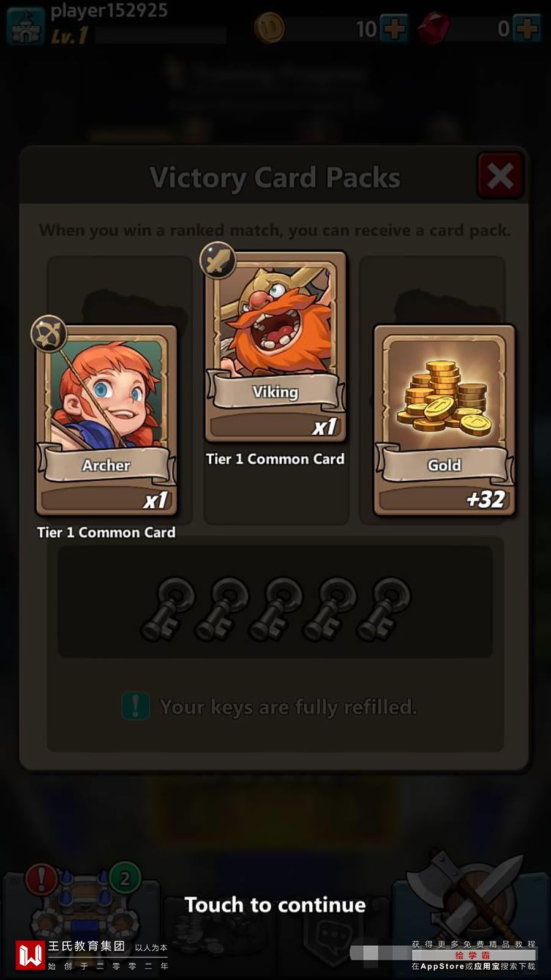Click the Tier 1 Common Card label under Viking

coord(275,459)
